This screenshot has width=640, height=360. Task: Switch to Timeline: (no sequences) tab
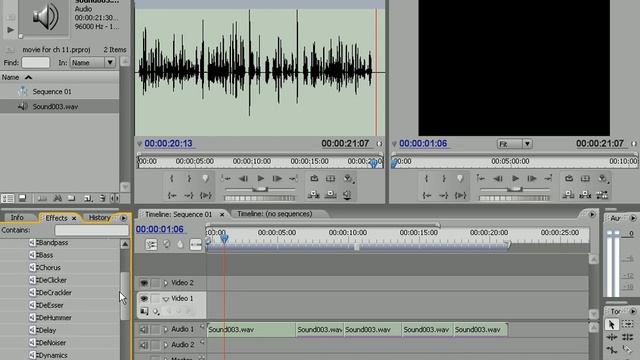[274, 214]
